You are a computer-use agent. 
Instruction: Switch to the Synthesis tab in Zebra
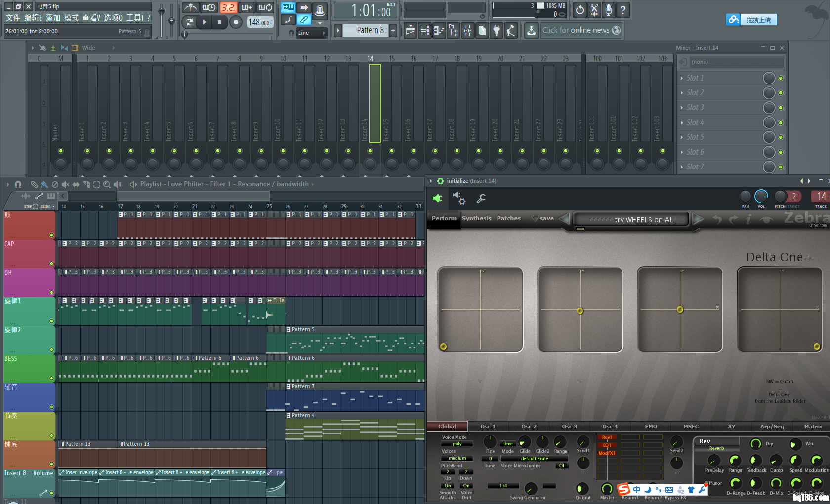tap(476, 218)
